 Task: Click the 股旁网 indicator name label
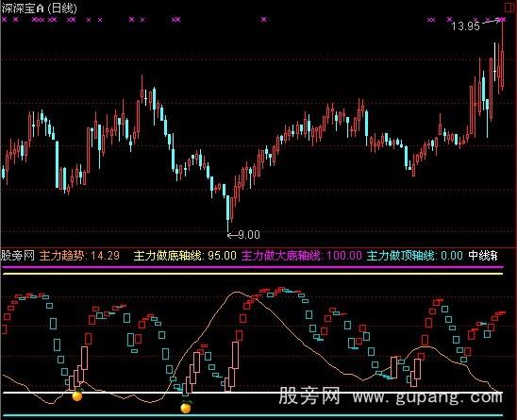point(18,256)
